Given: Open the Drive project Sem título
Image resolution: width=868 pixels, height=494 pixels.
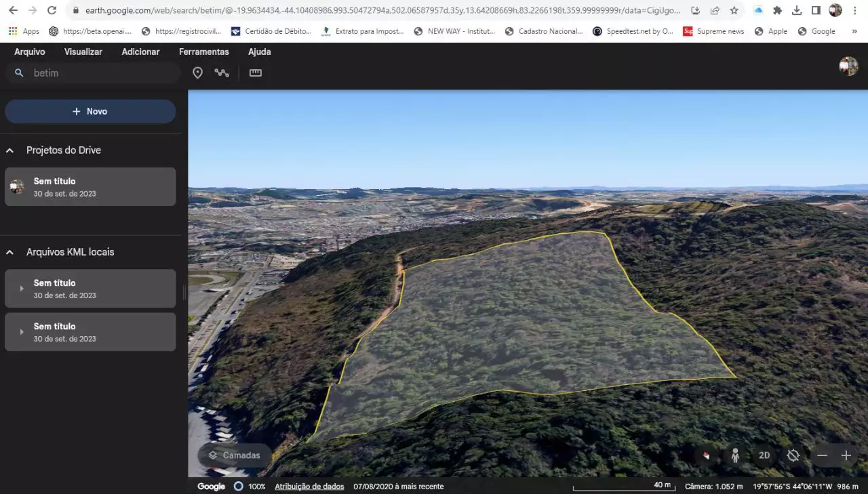Looking at the screenshot, I should [x=90, y=187].
